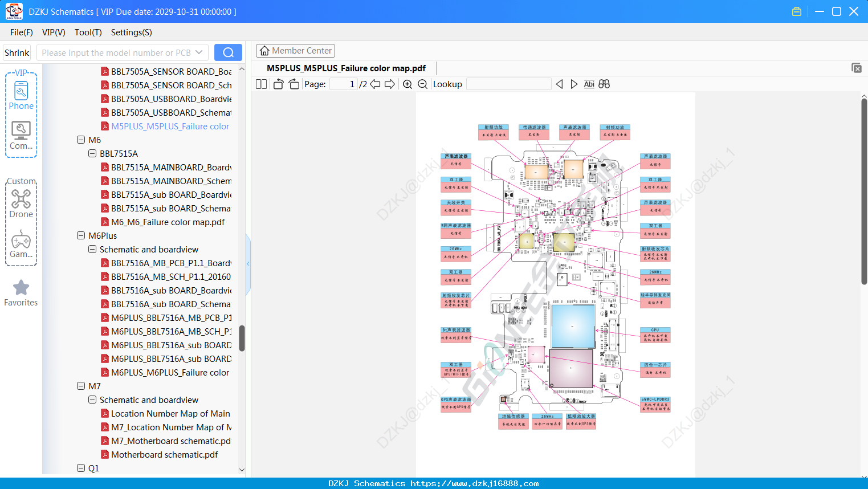868x489 pixels.
Task: Click the Shrink button
Action: coord(17,52)
